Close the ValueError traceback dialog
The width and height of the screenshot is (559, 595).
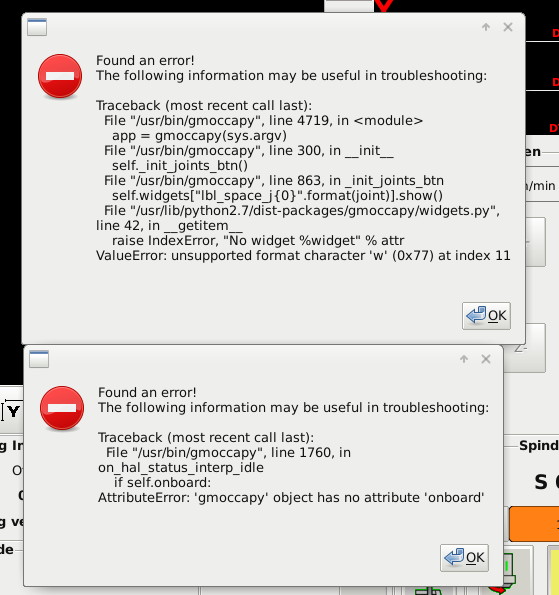click(x=508, y=27)
